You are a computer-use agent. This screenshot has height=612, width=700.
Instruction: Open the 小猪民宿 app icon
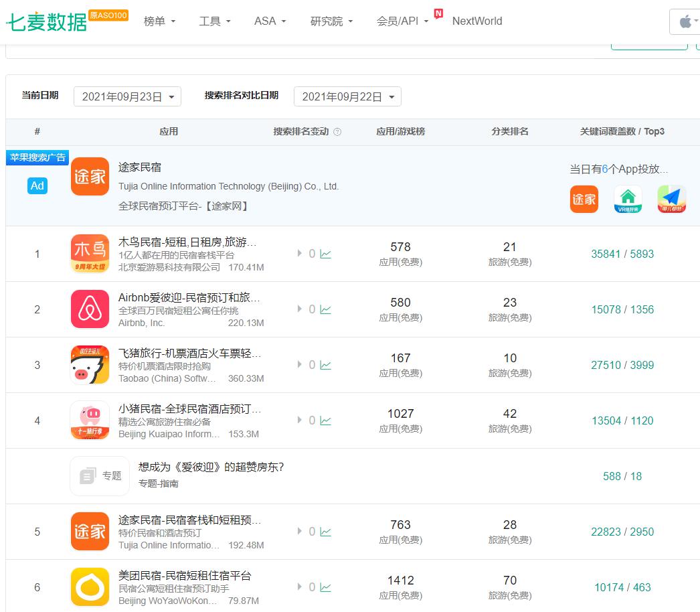tap(90, 420)
